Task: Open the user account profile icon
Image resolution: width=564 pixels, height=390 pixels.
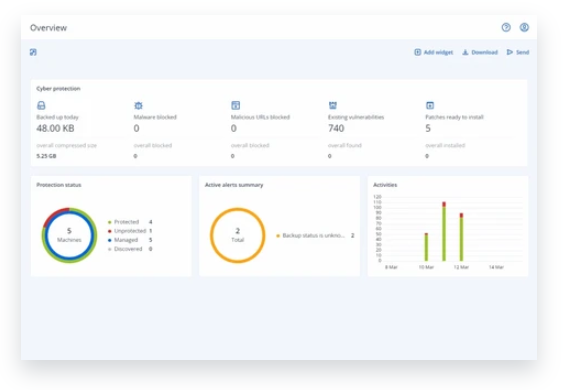Action: (524, 27)
